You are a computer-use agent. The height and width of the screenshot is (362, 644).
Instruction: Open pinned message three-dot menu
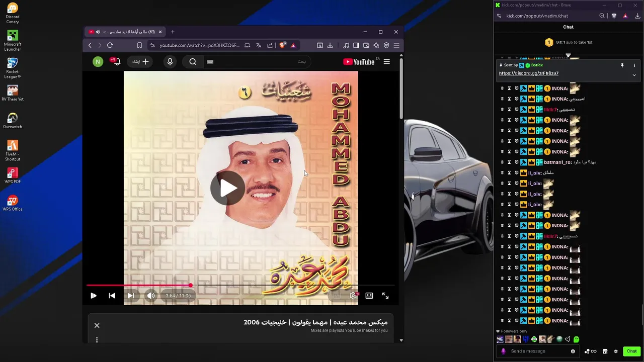tap(634, 65)
